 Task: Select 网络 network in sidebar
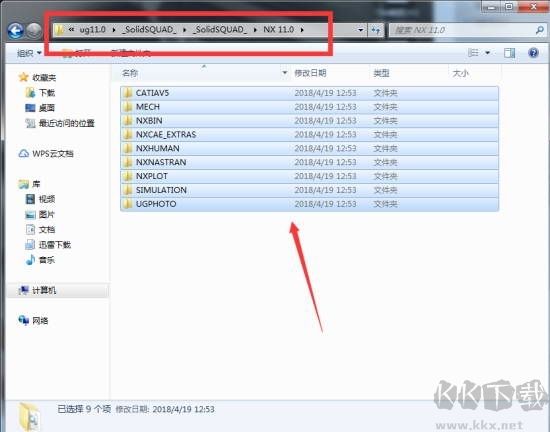pyautogui.click(x=33, y=320)
